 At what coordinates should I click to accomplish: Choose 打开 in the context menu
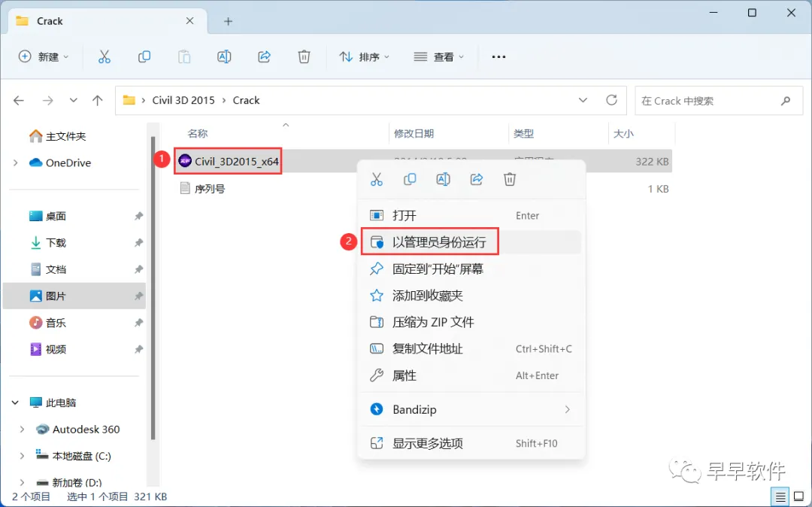point(471,215)
